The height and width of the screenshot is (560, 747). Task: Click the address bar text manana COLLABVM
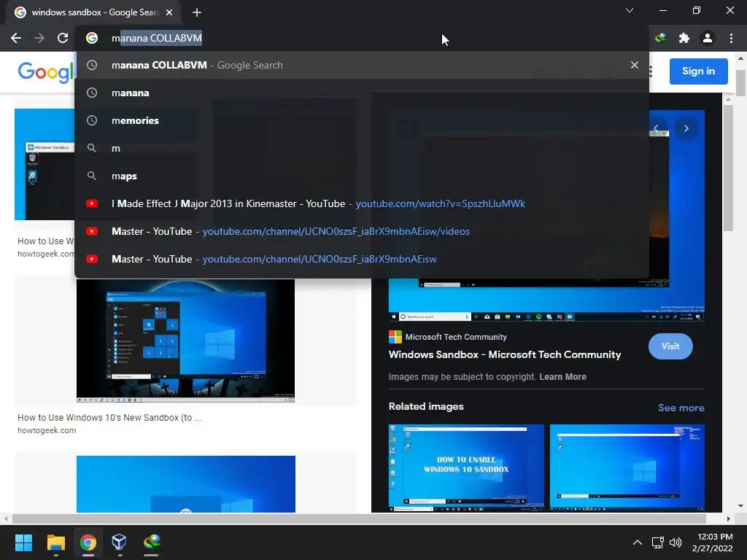[x=157, y=38]
